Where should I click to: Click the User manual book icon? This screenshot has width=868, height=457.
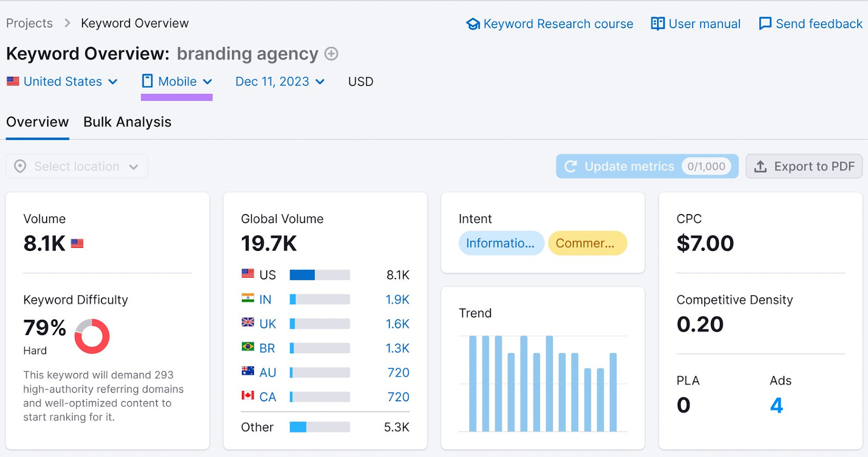[658, 24]
